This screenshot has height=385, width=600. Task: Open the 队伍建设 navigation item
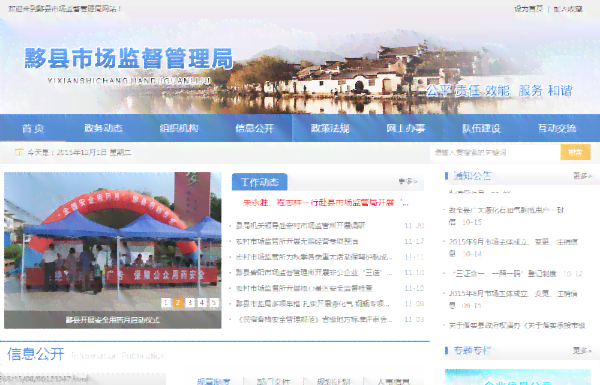tap(481, 128)
